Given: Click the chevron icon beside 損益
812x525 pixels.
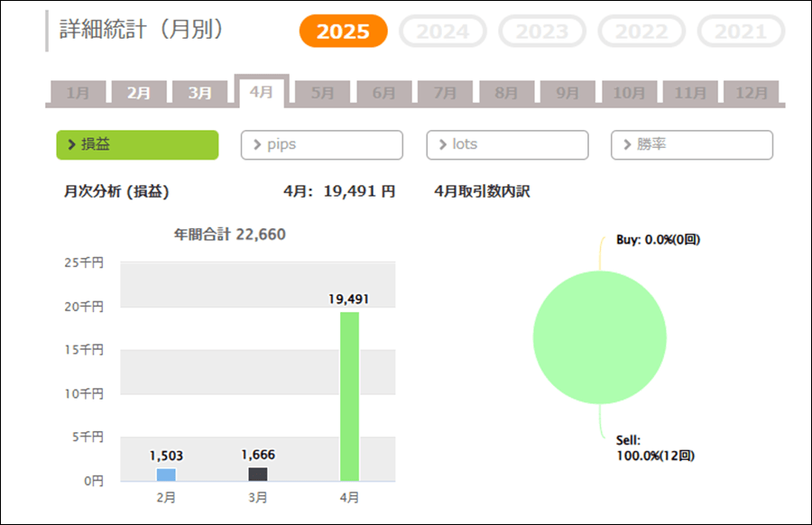Looking at the screenshot, I should pyautogui.click(x=72, y=144).
